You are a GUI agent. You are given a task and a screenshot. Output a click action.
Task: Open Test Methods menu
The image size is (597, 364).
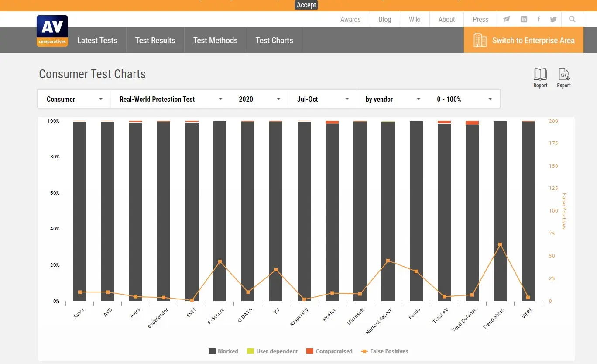click(x=216, y=40)
